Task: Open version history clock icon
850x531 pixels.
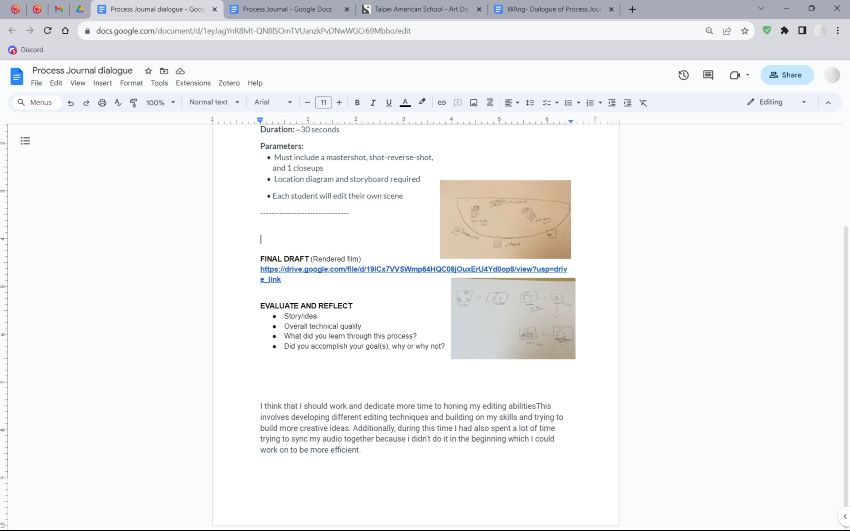Action: click(683, 75)
